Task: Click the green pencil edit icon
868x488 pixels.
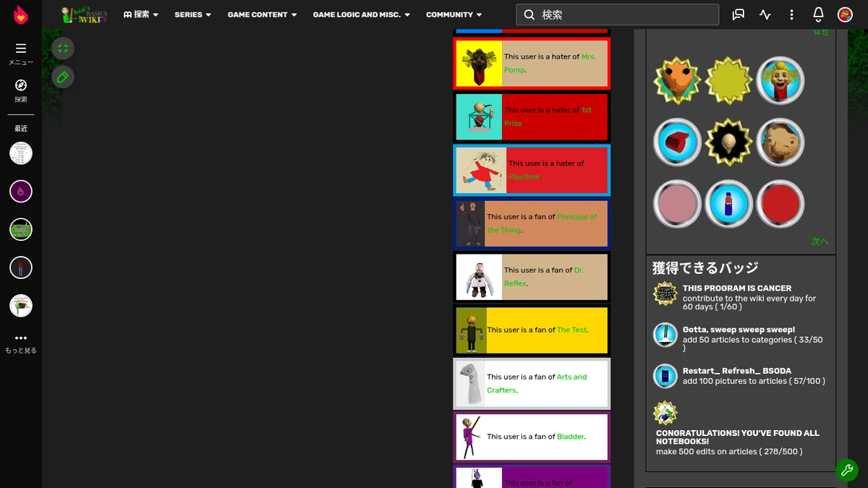Action: (62, 77)
